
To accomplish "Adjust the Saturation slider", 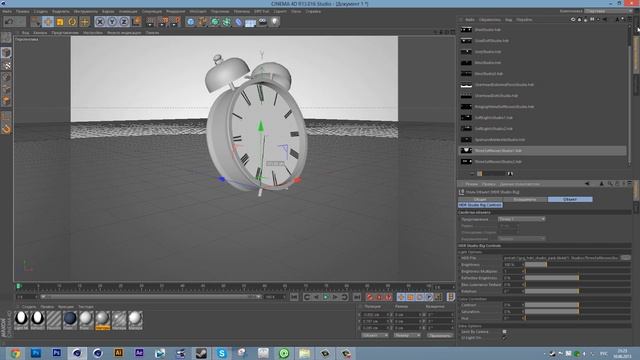I will click(x=578, y=311).
